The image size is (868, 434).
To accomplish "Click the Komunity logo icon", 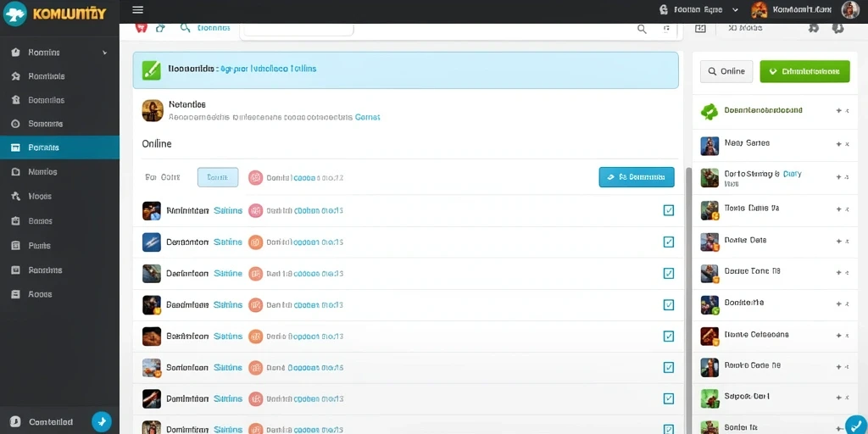I will click(x=14, y=13).
